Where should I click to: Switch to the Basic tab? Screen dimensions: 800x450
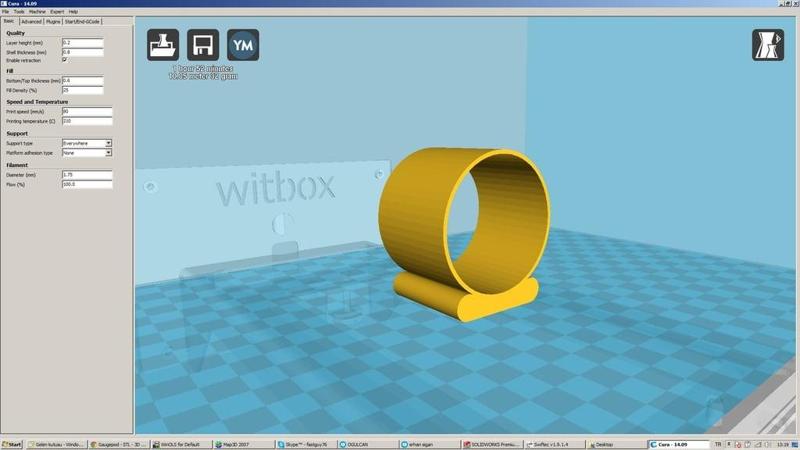(x=9, y=21)
